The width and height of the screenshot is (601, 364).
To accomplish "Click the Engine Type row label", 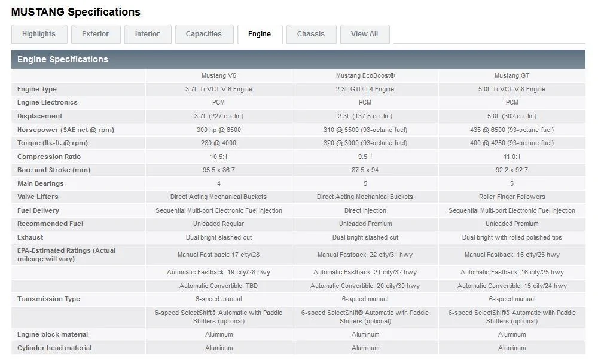I will pos(37,89).
